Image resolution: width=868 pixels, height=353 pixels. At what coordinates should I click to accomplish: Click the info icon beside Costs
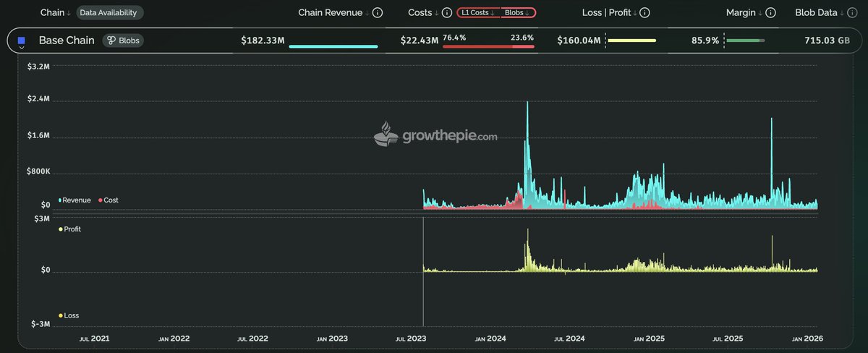[x=446, y=12]
